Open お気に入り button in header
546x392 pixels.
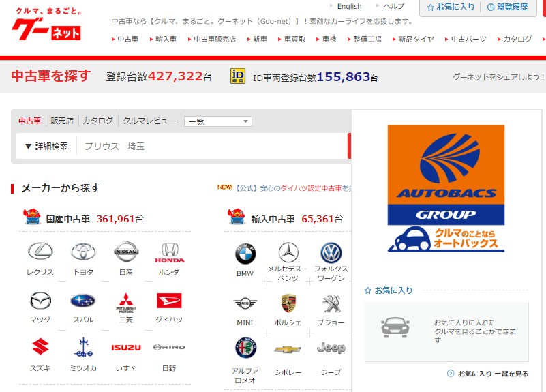[451, 7]
